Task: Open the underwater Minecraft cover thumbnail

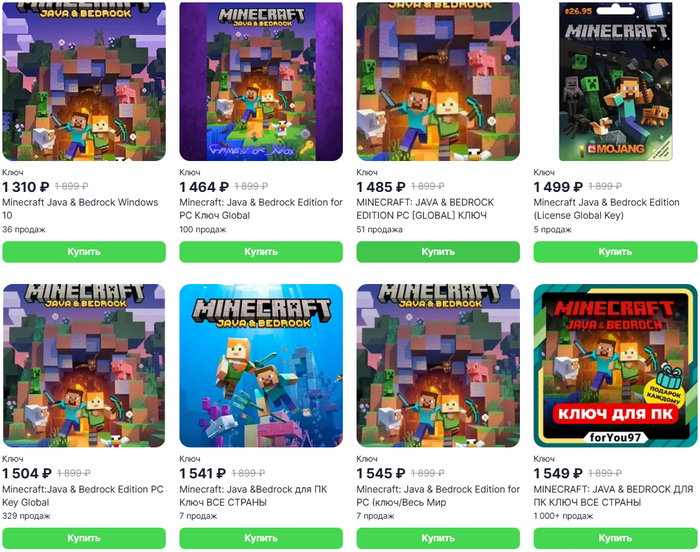Action: tap(261, 366)
